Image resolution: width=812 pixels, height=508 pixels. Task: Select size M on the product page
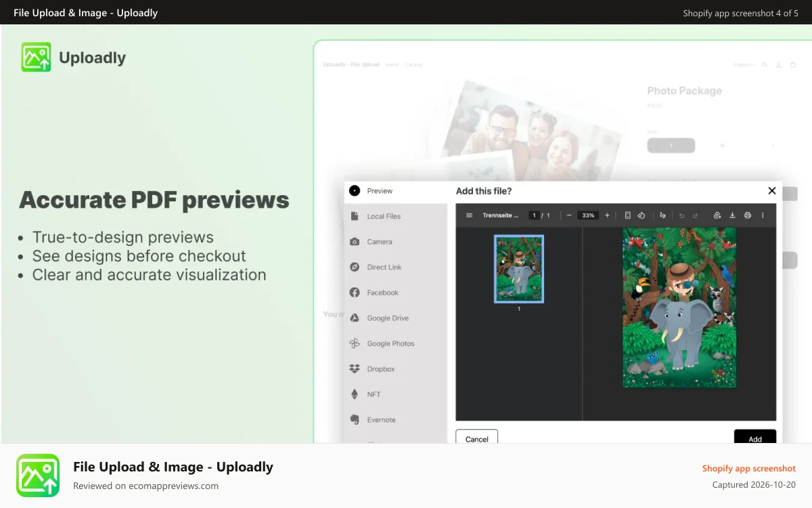tap(722, 146)
